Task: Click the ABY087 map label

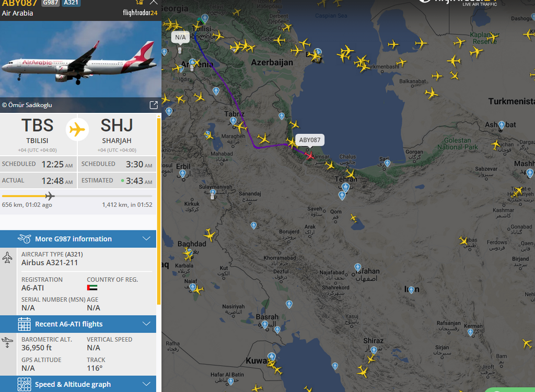Action: 309,140
